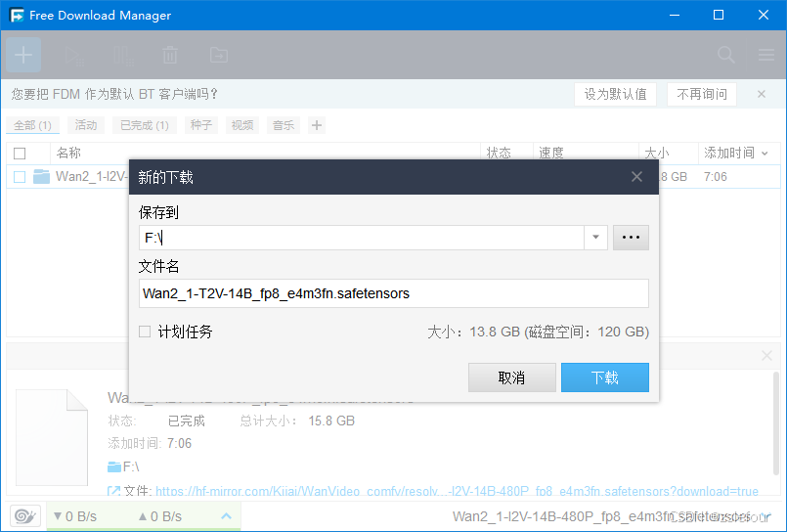Click the 下载 button
Screen dimensions: 787x532
coord(605,377)
